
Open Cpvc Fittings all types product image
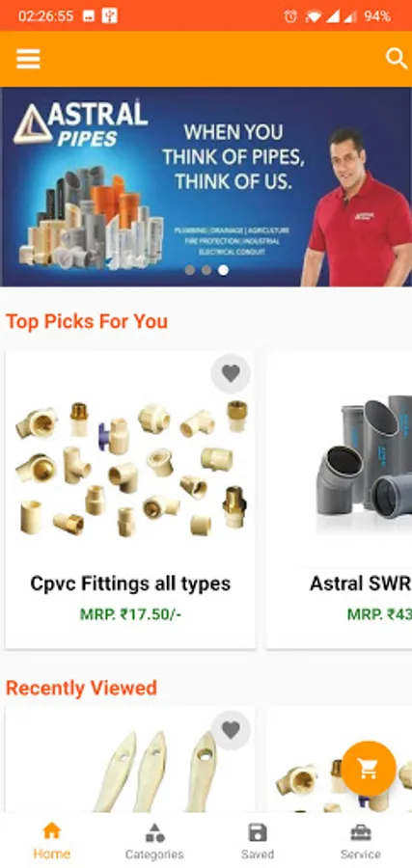tap(130, 469)
